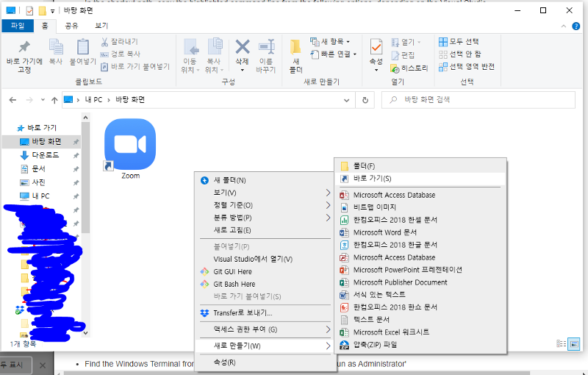This screenshot has width=588, height=375.
Task: Click the up one level arrow
Action: [x=54, y=100]
